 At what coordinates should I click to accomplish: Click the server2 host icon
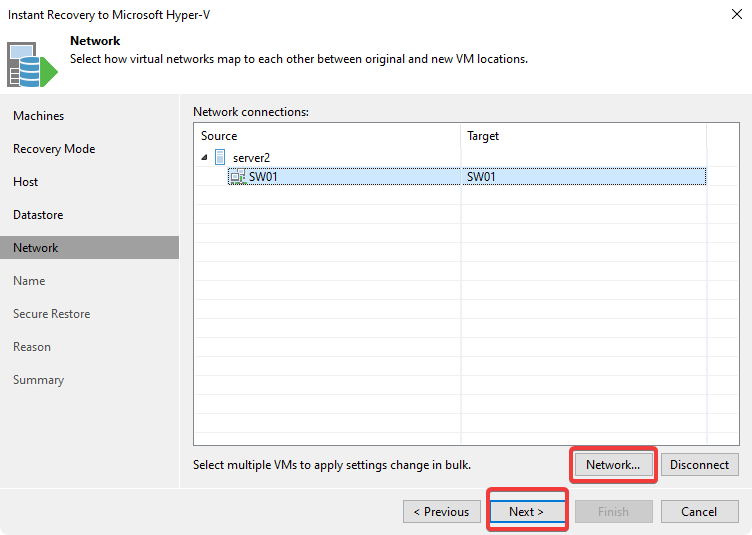(220, 157)
